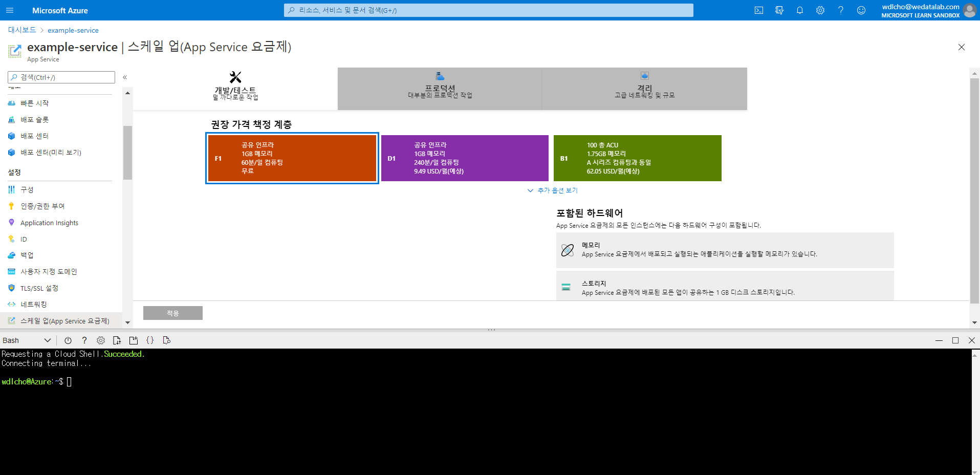Screen dimensions: 980x475
Task: Click the wdlcho@wedatalab.com account name
Action: pos(920,7)
